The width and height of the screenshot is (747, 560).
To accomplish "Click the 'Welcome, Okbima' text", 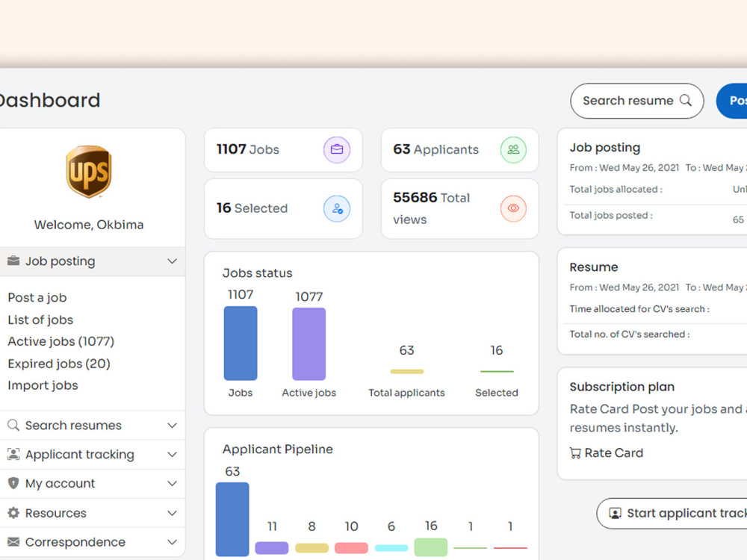I will pos(89,225).
